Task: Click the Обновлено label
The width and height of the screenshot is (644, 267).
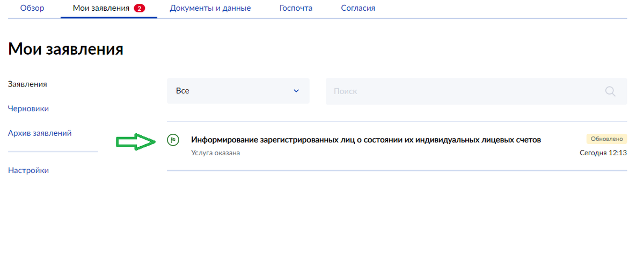Action: click(606, 139)
